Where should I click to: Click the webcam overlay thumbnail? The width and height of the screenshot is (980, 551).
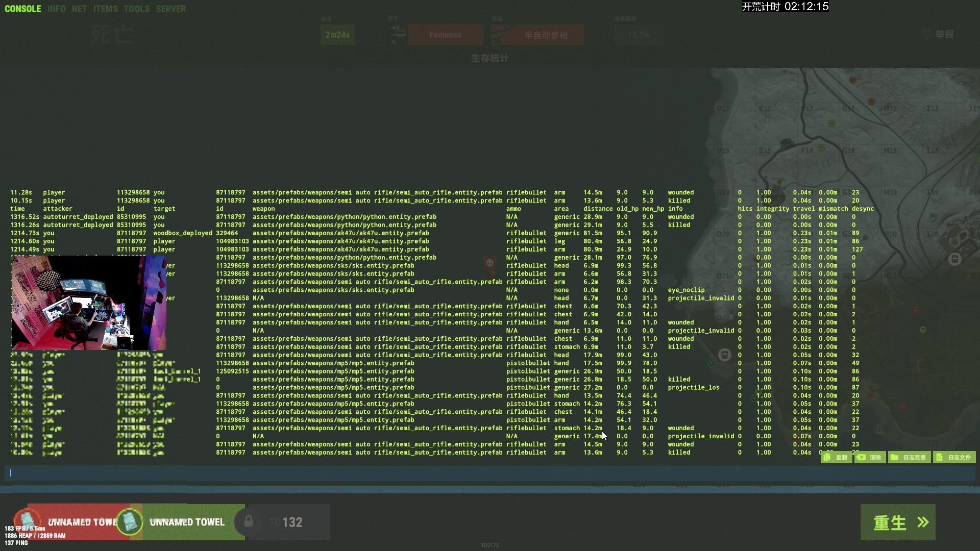coord(89,303)
